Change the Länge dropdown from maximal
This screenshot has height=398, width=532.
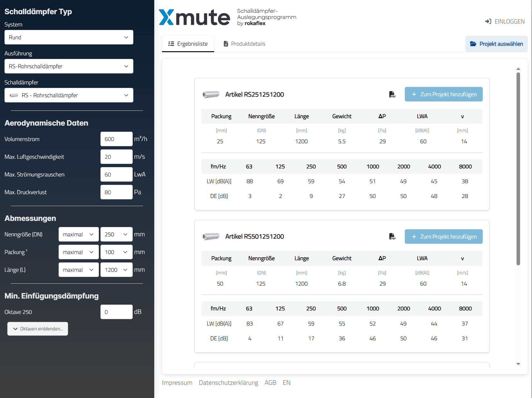pos(78,270)
